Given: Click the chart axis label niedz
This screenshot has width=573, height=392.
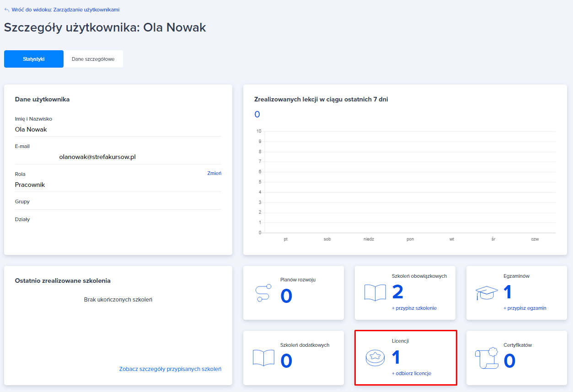Looking at the screenshot, I should (369, 239).
